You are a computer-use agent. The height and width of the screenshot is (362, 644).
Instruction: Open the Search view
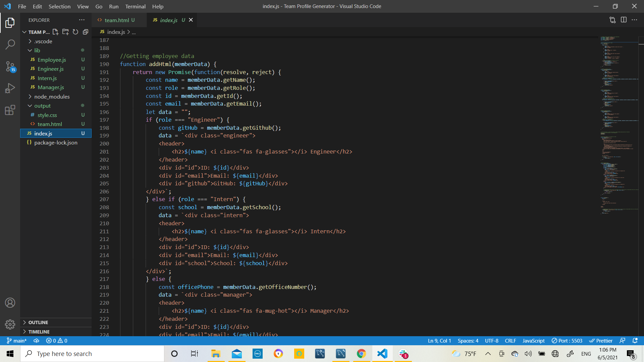coord(10,44)
